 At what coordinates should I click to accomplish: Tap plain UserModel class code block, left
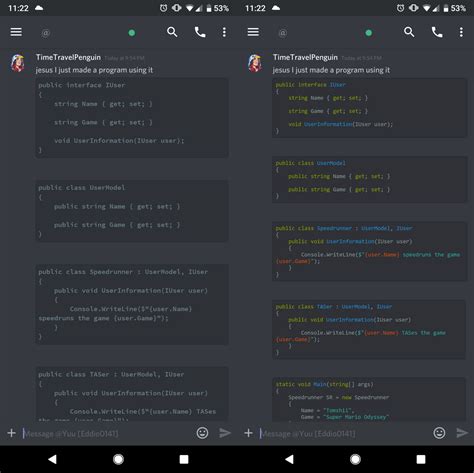(132, 211)
